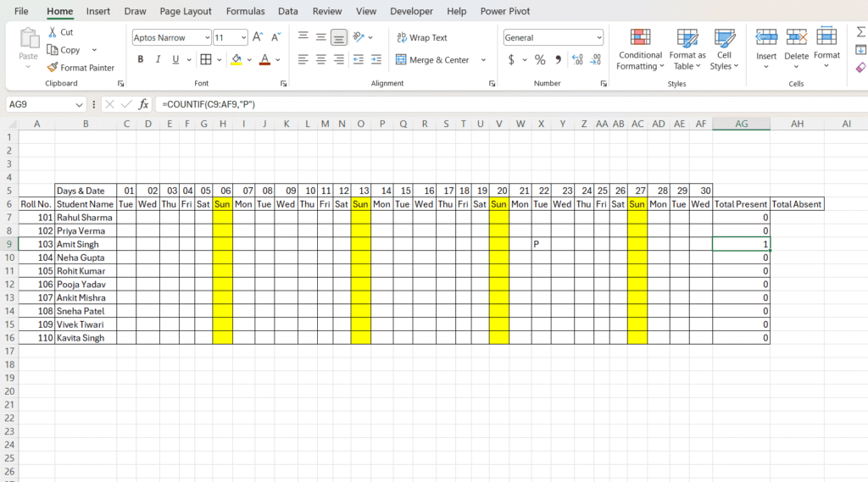This screenshot has height=482, width=868.
Task: Click the Format cells button
Action: tap(826, 48)
